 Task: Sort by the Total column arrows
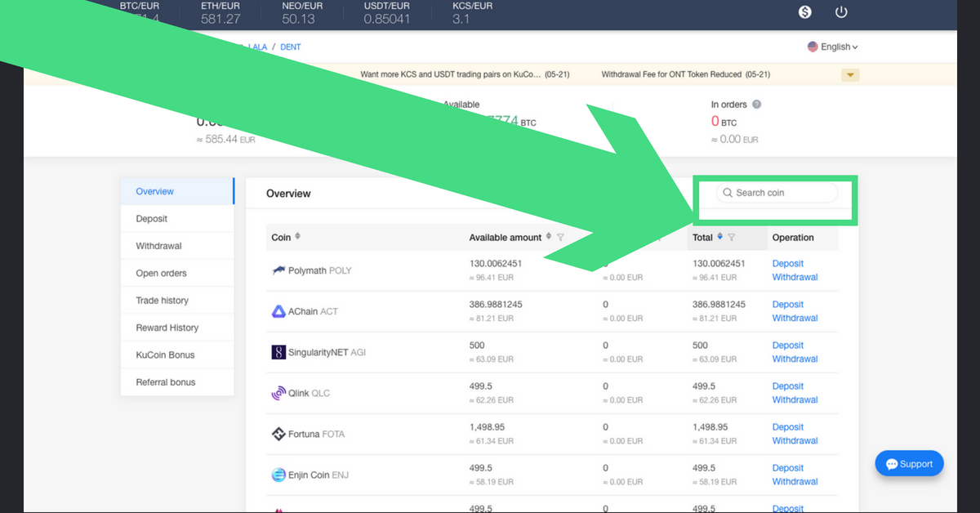pyautogui.click(x=719, y=237)
